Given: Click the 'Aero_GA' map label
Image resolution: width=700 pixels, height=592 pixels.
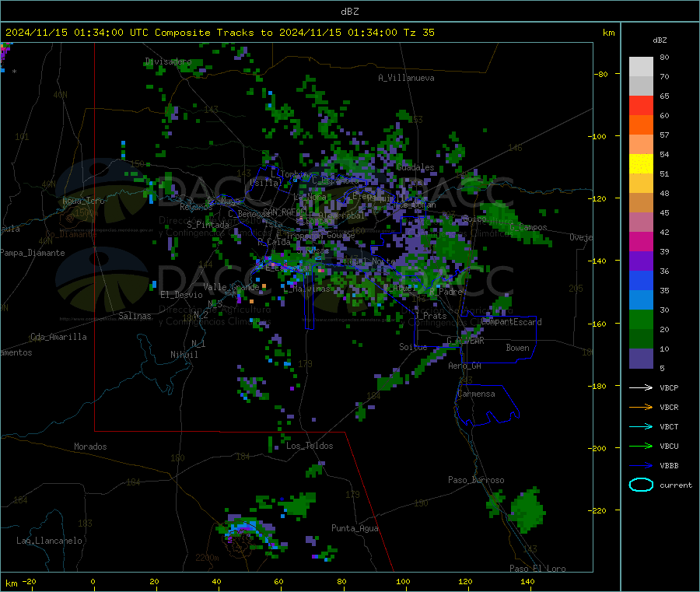Looking at the screenshot, I should [x=465, y=366].
